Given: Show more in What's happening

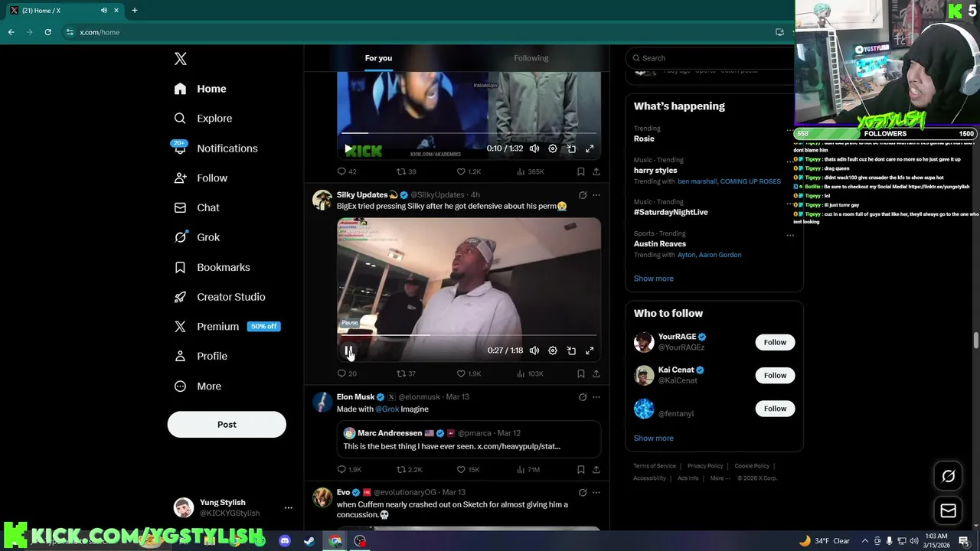Looking at the screenshot, I should (x=653, y=279).
